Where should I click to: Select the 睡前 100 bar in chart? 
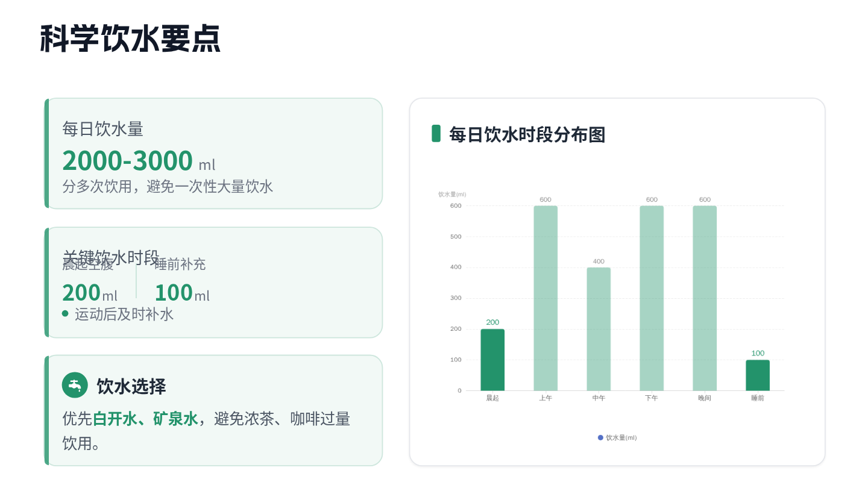click(x=758, y=375)
